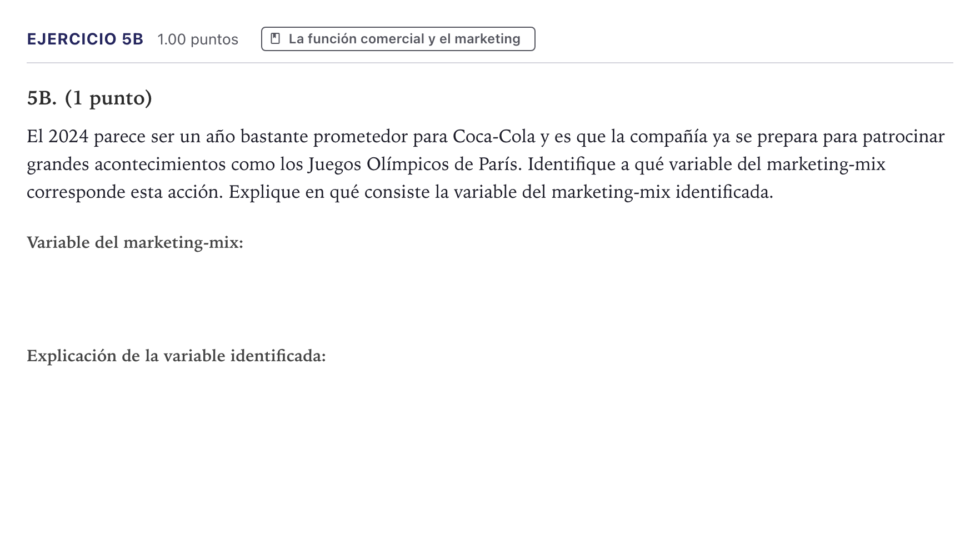Click the word 'patrocinar' in the first line
The height and width of the screenshot is (558, 980).
pos(903,137)
